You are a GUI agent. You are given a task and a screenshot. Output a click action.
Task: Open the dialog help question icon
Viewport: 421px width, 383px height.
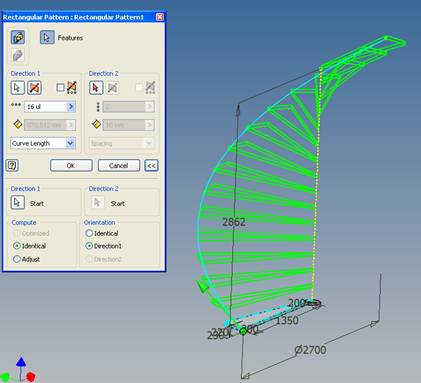tap(12, 165)
